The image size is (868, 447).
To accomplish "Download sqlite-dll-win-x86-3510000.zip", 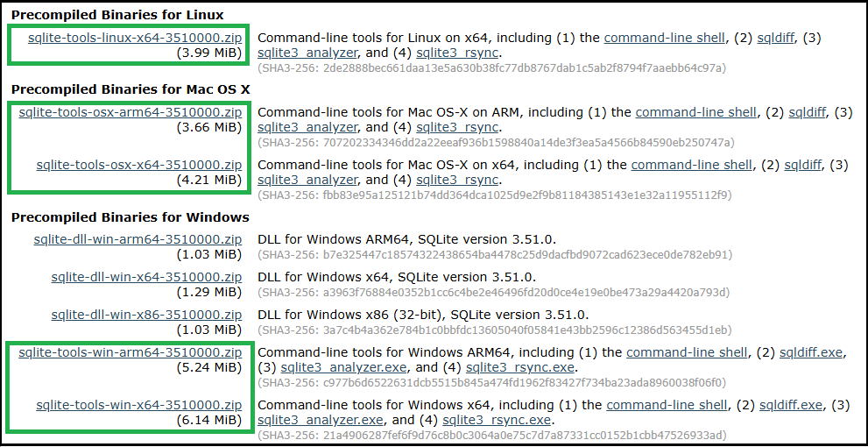I will pos(146,315).
